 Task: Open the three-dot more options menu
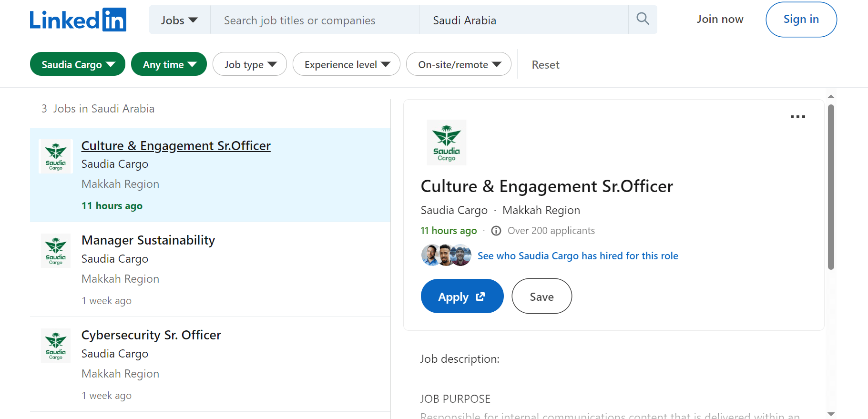[x=797, y=117]
